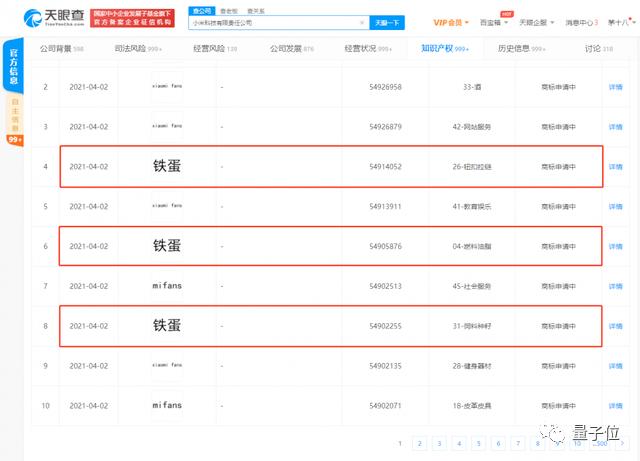
Task: Go to page 6 of results
Action: click(x=498, y=443)
